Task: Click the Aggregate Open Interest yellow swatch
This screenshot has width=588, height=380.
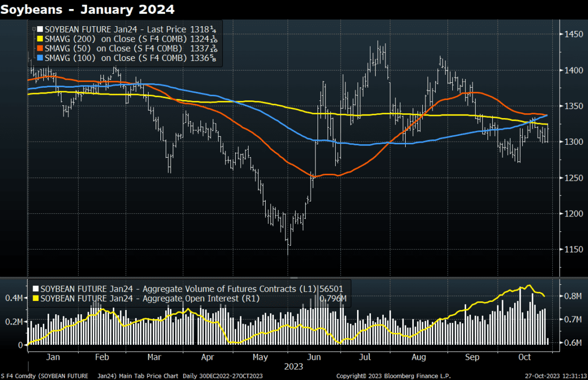Action: [x=36, y=299]
